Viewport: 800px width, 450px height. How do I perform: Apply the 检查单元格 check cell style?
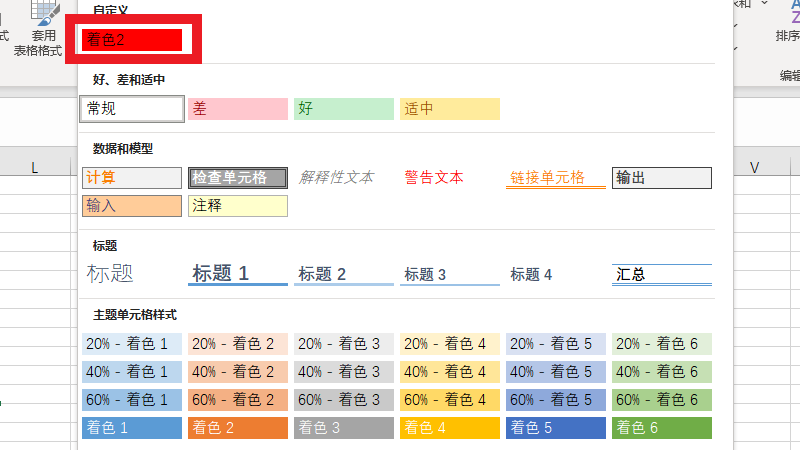pos(237,178)
